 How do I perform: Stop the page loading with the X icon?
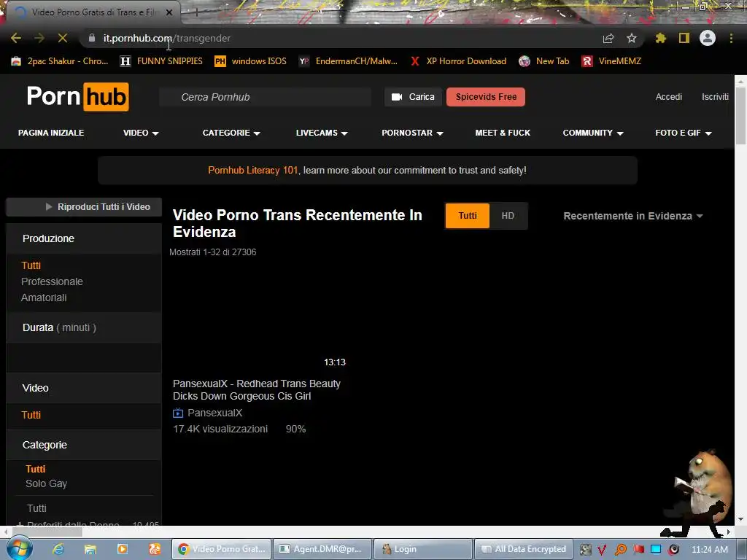coord(63,38)
